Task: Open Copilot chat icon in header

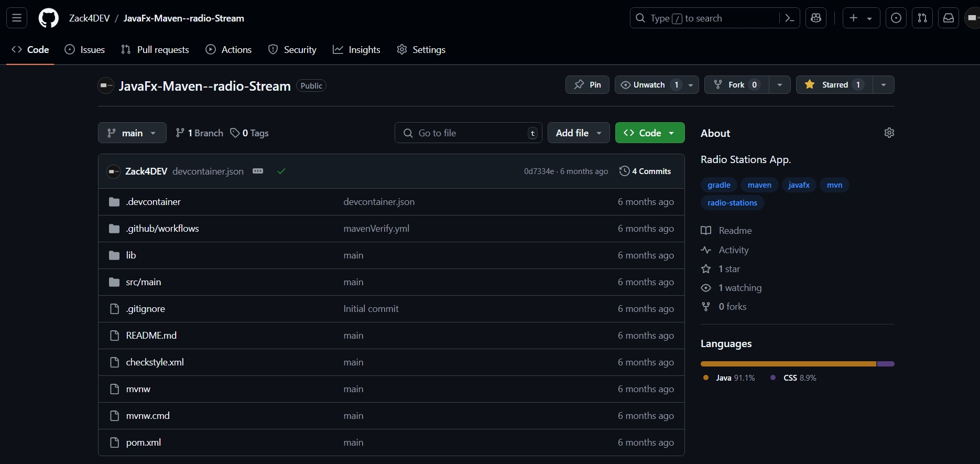Action: pyautogui.click(x=816, y=18)
